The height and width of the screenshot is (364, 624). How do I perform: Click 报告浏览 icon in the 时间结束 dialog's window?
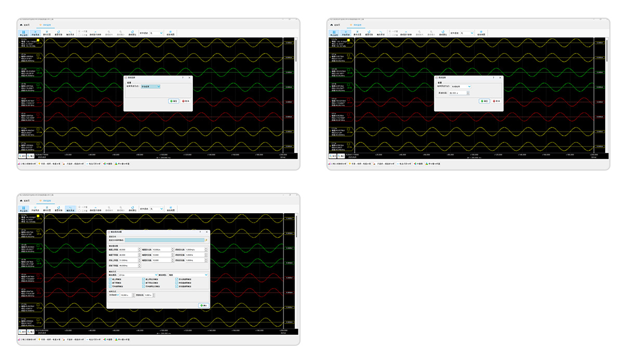[x=480, y=32]
